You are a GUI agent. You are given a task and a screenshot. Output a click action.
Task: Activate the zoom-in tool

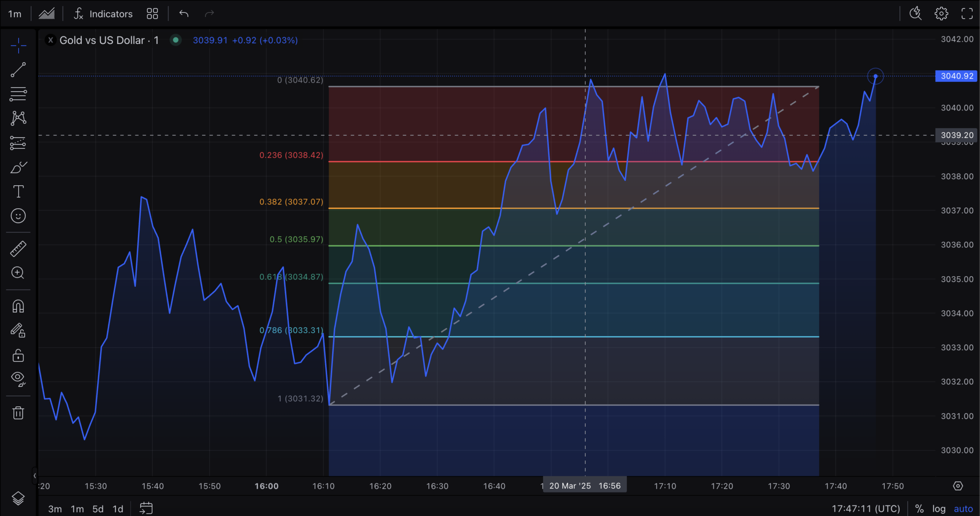tap(18, 273)
